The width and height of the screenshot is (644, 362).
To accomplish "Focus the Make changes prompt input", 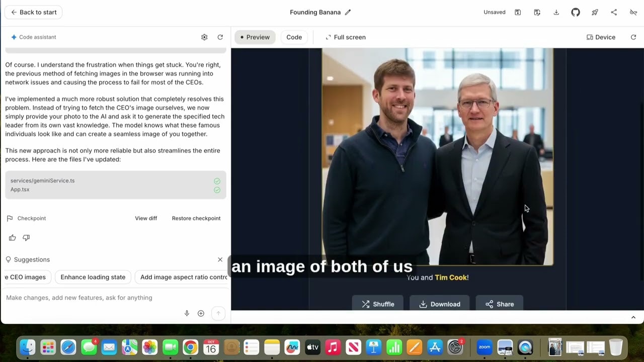I will coord(116,298).
